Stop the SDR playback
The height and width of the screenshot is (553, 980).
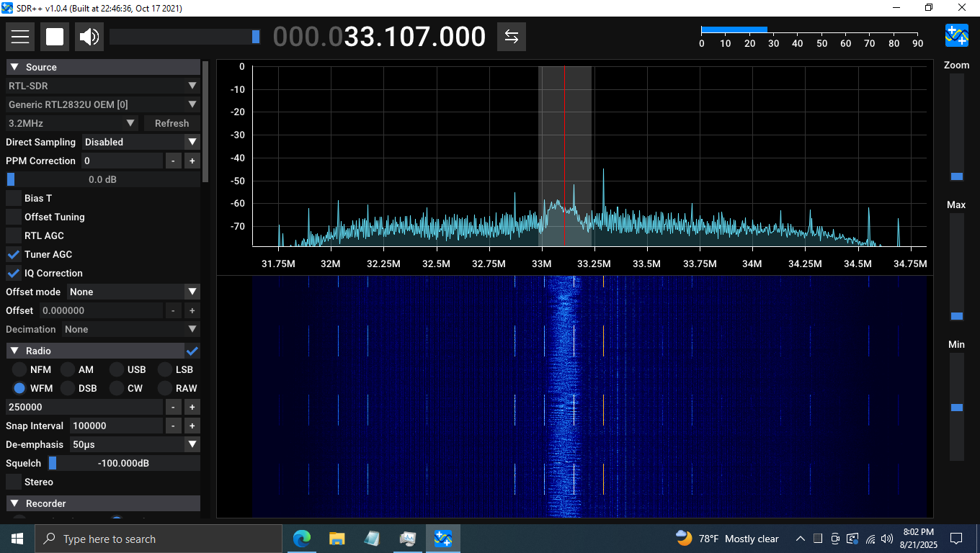55,37
